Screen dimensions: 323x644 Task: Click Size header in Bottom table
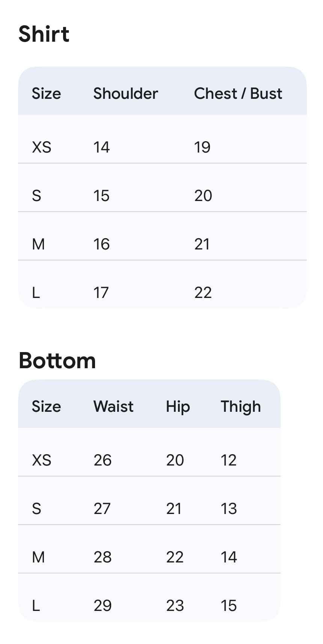pos(46,407)
